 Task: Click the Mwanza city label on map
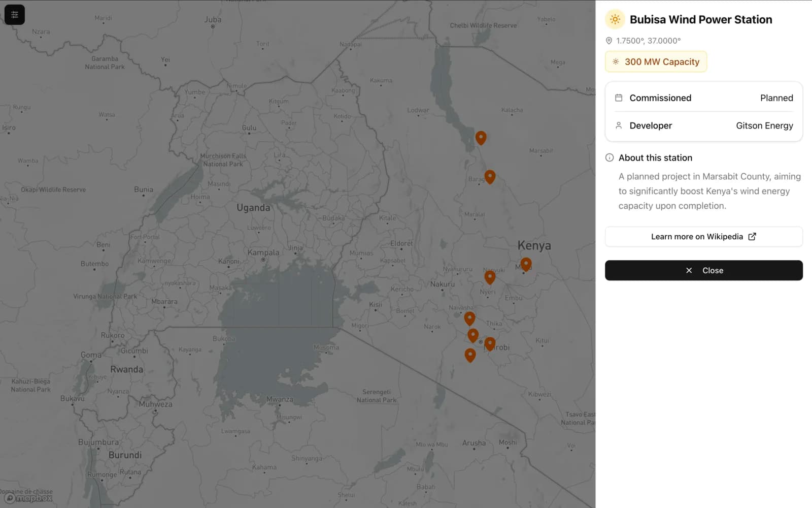(x=280, y=399)
